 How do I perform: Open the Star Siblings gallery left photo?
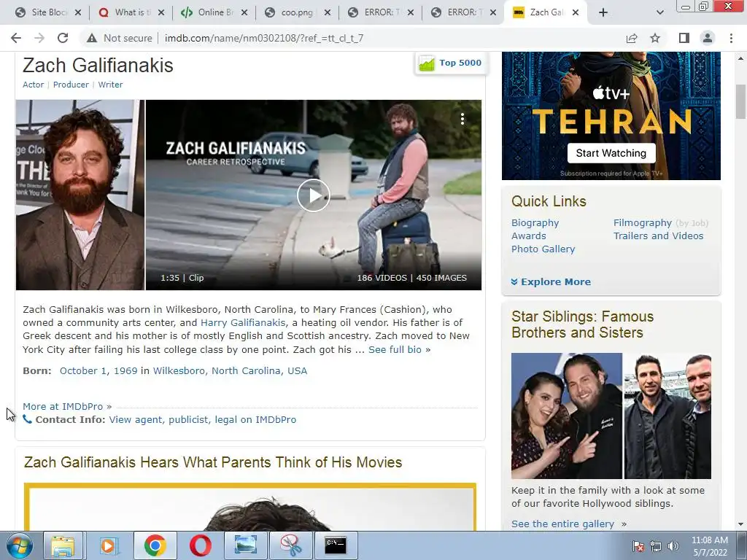[566, 416]
